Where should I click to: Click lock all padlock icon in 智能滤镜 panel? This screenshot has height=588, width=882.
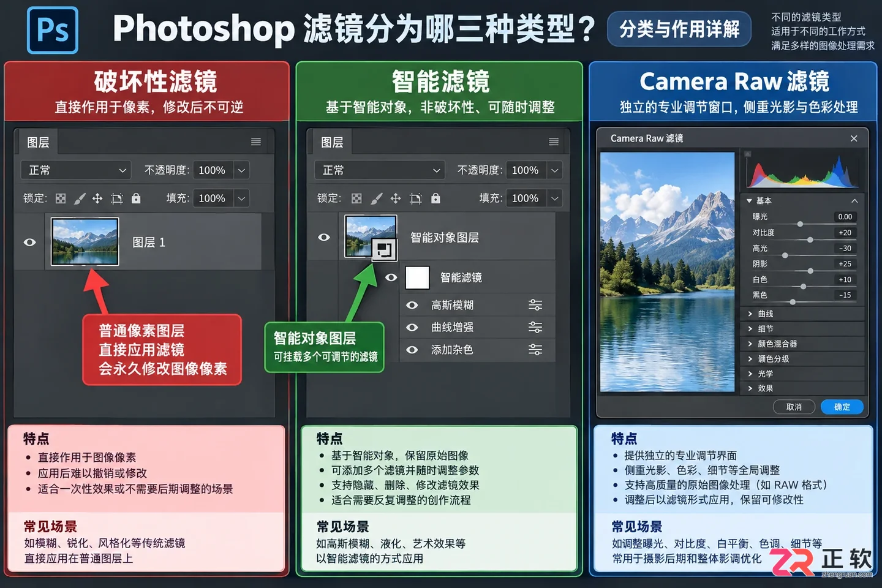tap(435, 198)
